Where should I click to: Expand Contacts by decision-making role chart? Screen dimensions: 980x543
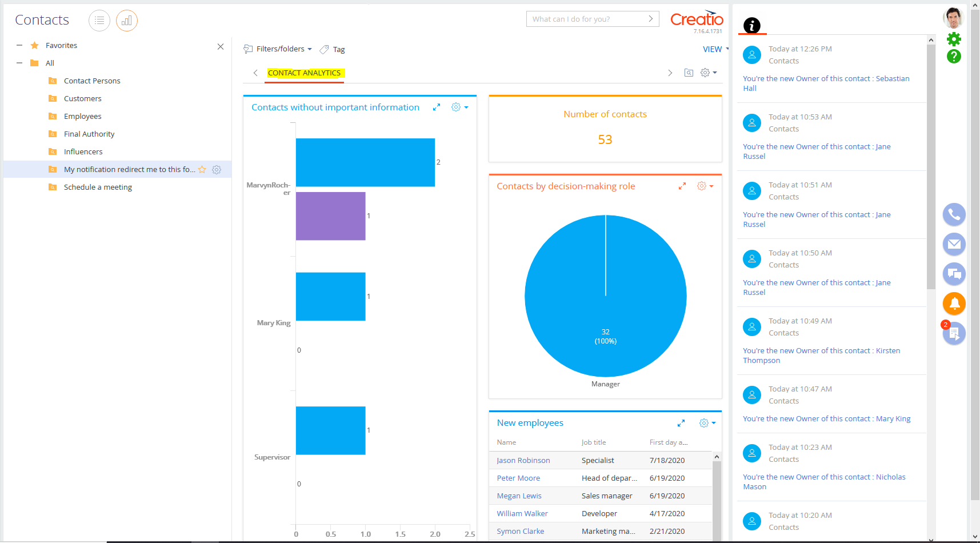[682, 186]
